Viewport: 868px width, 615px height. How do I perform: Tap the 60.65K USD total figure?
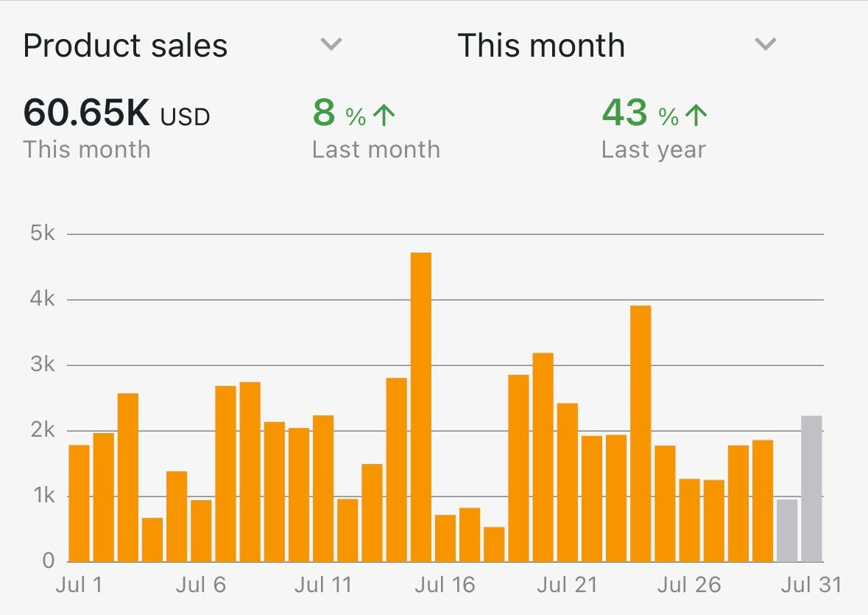[x=116, y=113]
